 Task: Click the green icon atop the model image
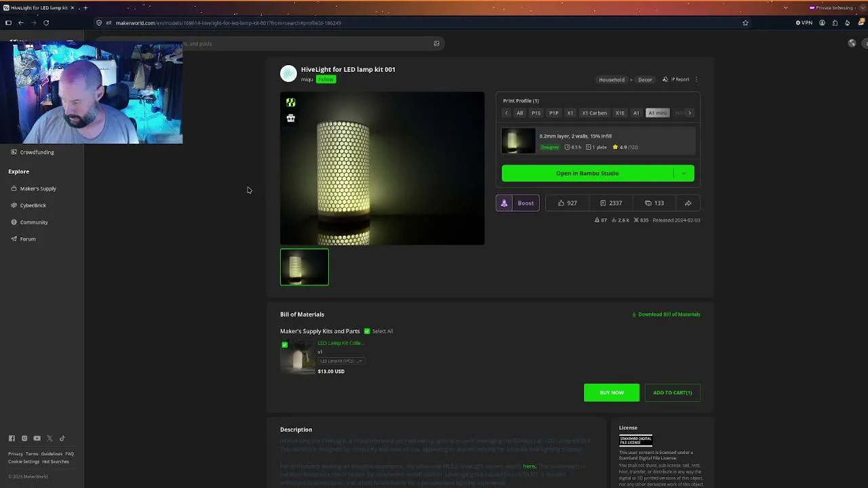[x=290, y=102]
